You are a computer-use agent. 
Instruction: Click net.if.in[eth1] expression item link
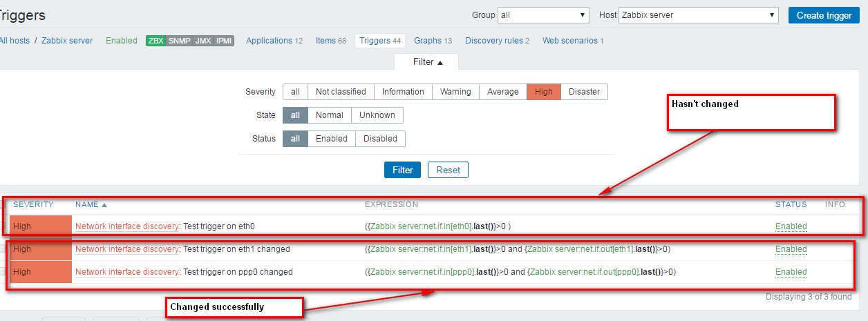pyautogui.click(x=421, y=249)
